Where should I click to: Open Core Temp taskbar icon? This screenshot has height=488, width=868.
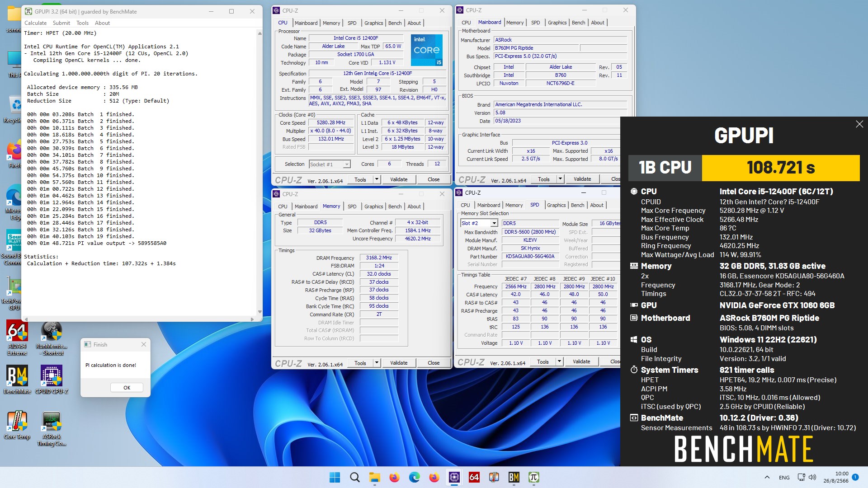pos(494,477)
